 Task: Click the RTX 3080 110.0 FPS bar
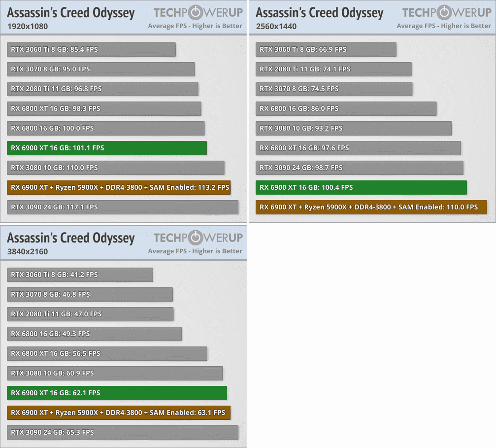coord(115,168)
